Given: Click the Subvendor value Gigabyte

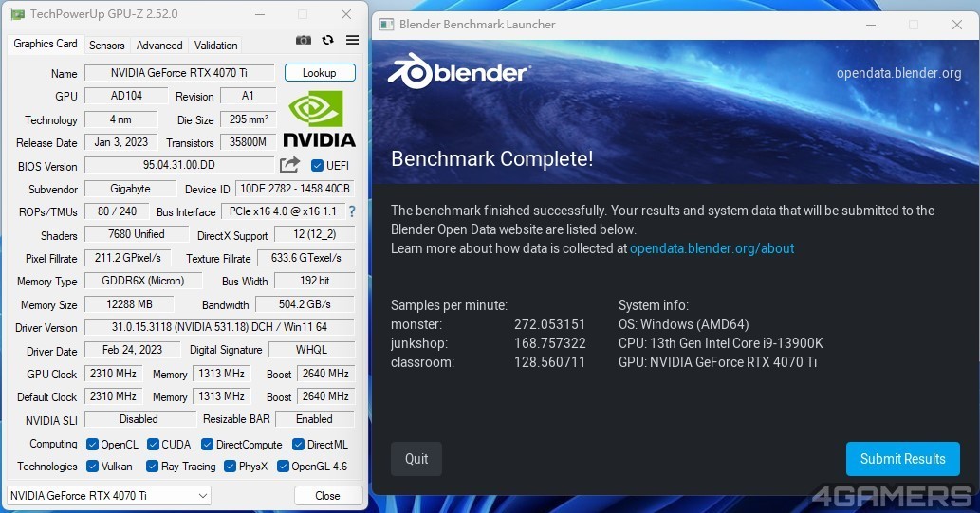Looking at the screenshot, I should [130, 189].
